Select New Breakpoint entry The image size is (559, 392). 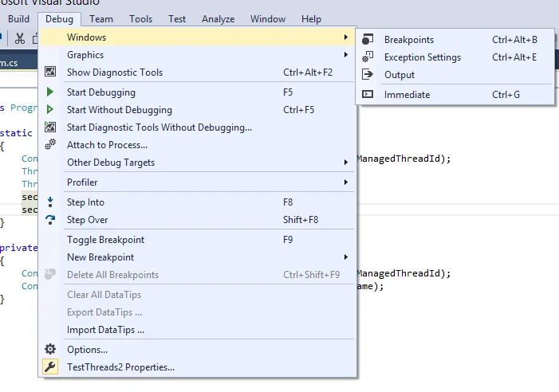(197, 257)
